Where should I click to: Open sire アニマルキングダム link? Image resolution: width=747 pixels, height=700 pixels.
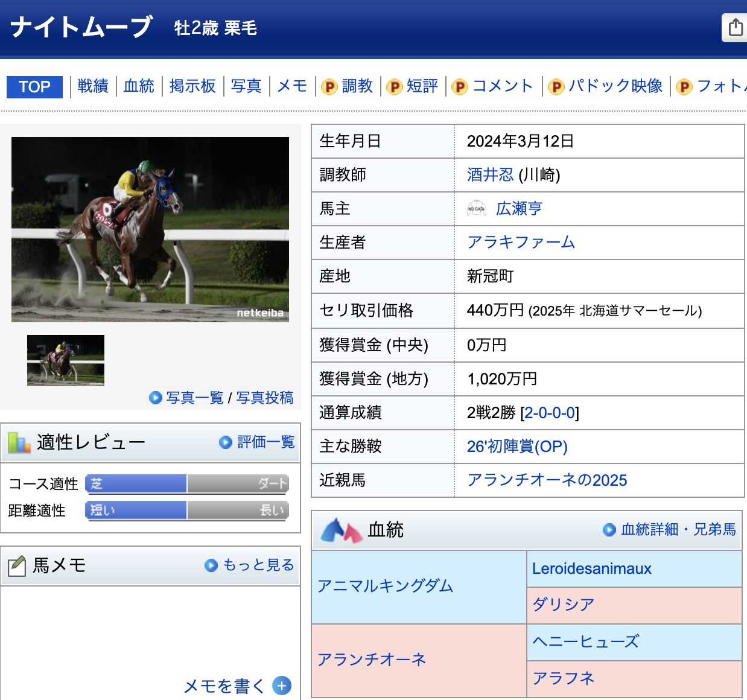385,586
